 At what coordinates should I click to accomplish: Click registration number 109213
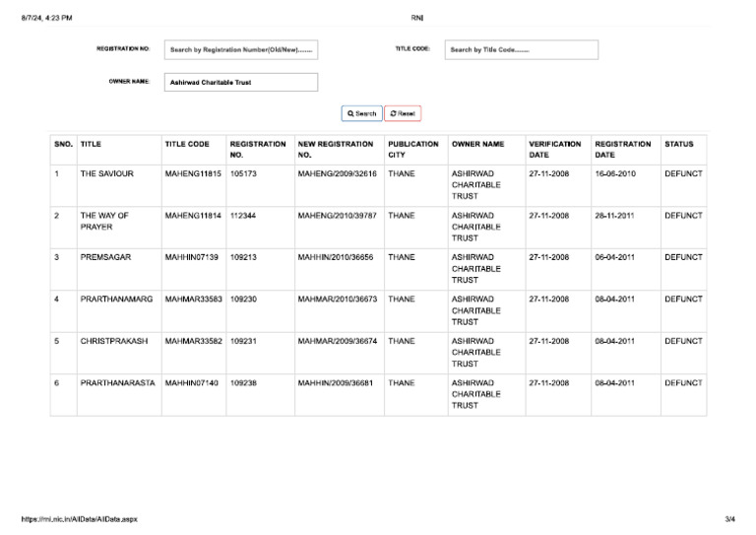(x=243, y=257)
